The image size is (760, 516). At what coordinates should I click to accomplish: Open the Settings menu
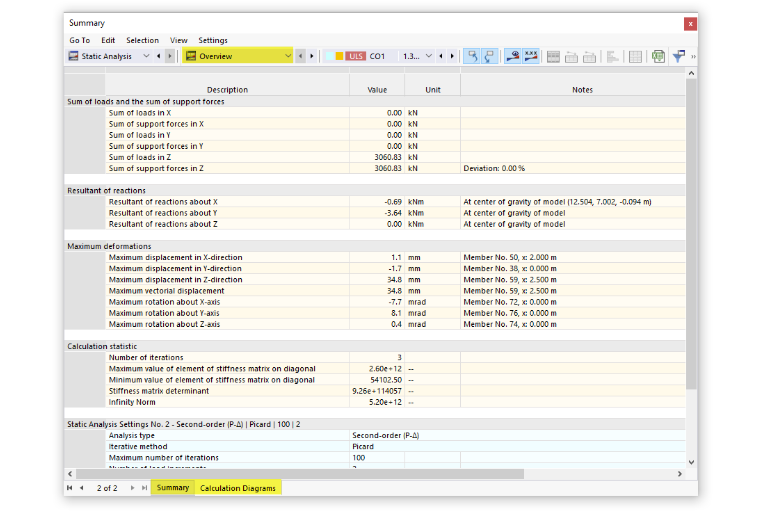213,40
